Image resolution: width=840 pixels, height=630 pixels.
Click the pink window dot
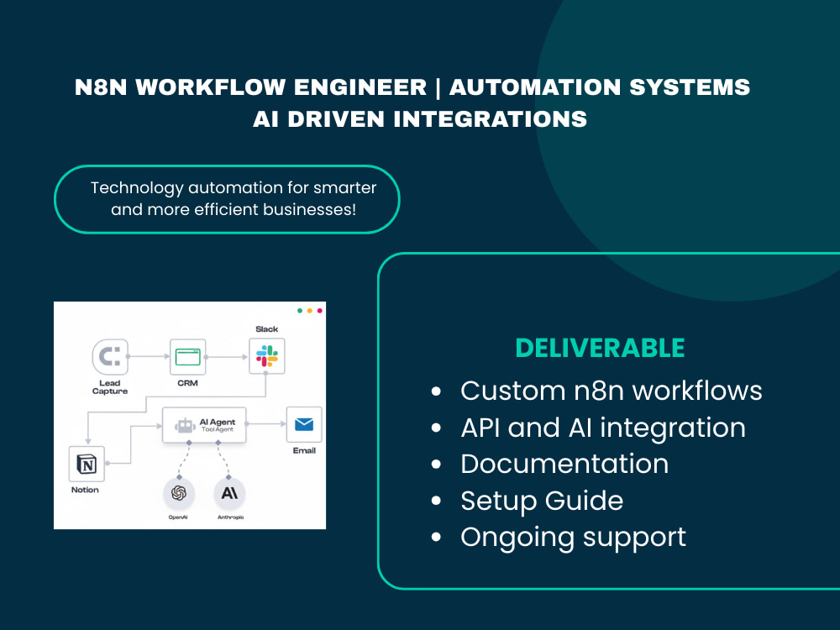pyautogui.click(x=320, y=311)
